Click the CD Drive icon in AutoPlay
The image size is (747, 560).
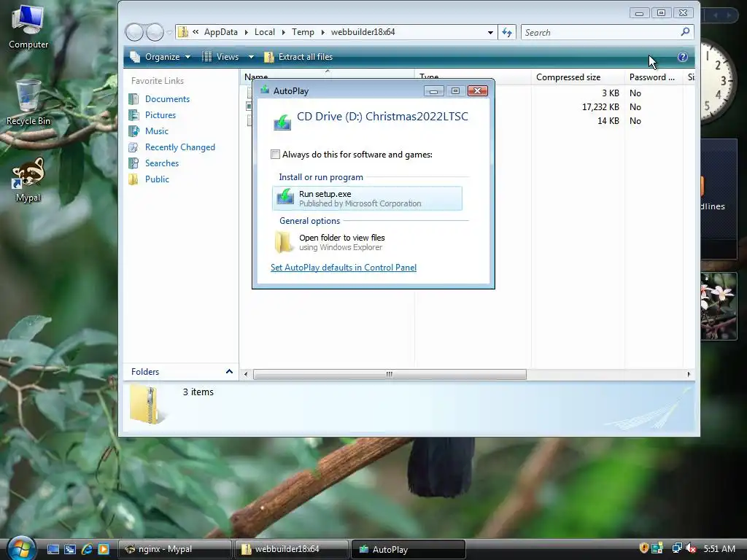pyautogui.click(x=282, y=122)
